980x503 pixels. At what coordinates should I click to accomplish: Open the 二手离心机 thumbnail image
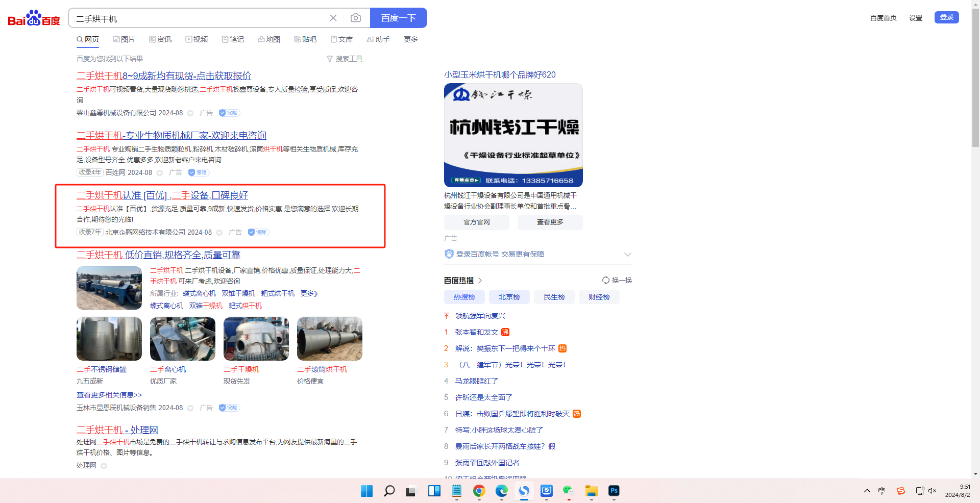click(183, 339)
